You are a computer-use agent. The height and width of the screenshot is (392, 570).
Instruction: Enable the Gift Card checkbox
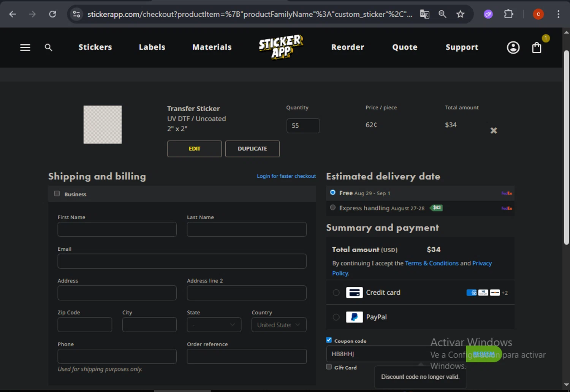pyautogui.click(x=329, y=367)
